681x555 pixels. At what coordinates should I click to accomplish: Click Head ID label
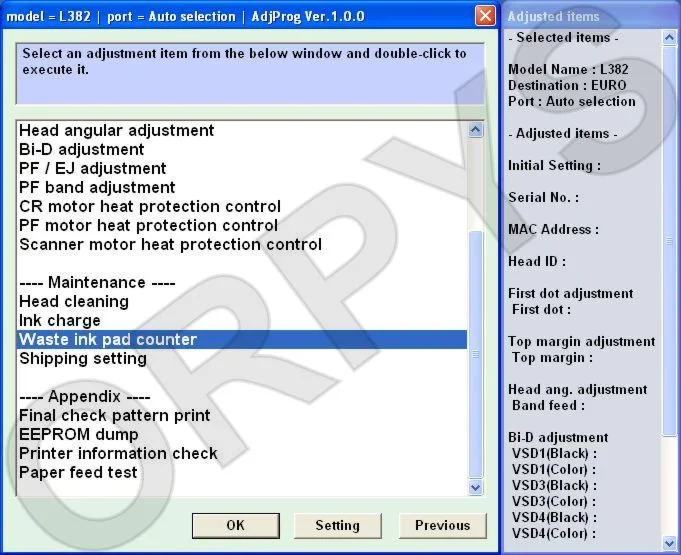pyautogui.click(x=537, y=261)
